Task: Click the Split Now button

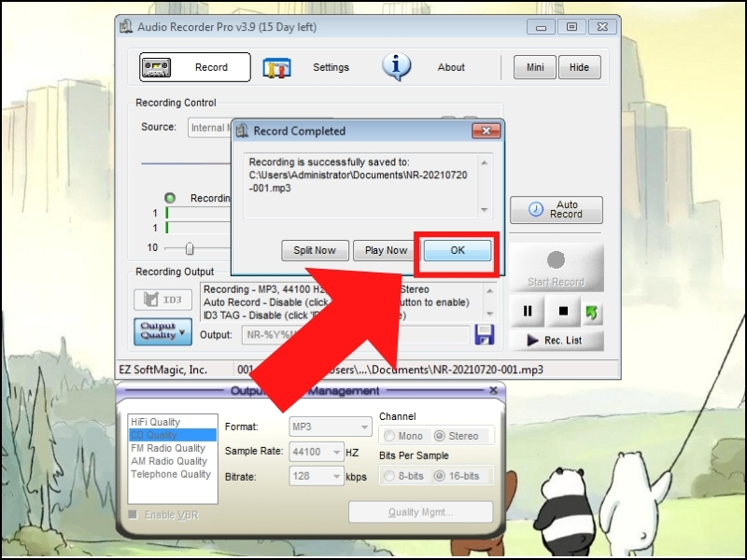Action: pos(315,250)
